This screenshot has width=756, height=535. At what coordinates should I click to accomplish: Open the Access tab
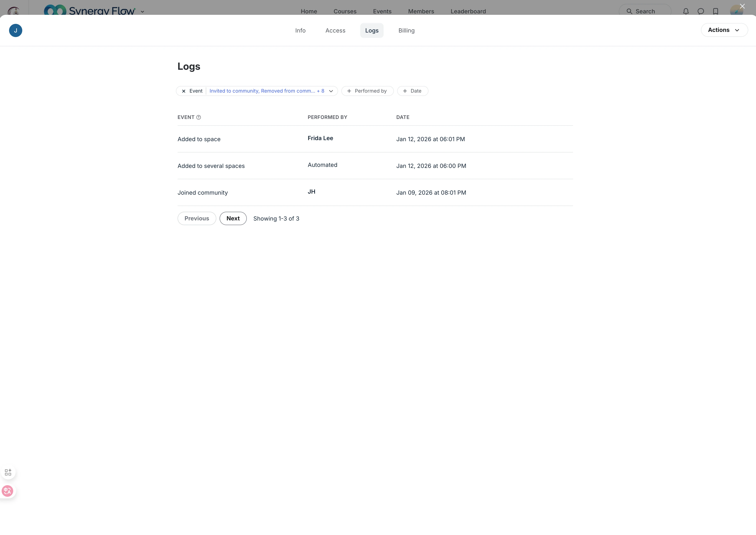335,30
